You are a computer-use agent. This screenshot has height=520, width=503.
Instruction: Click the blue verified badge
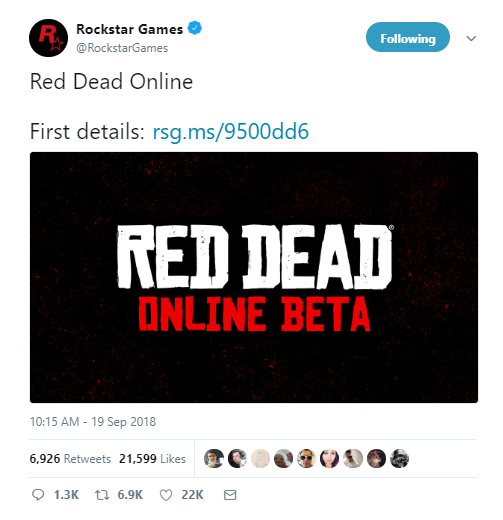195,28
